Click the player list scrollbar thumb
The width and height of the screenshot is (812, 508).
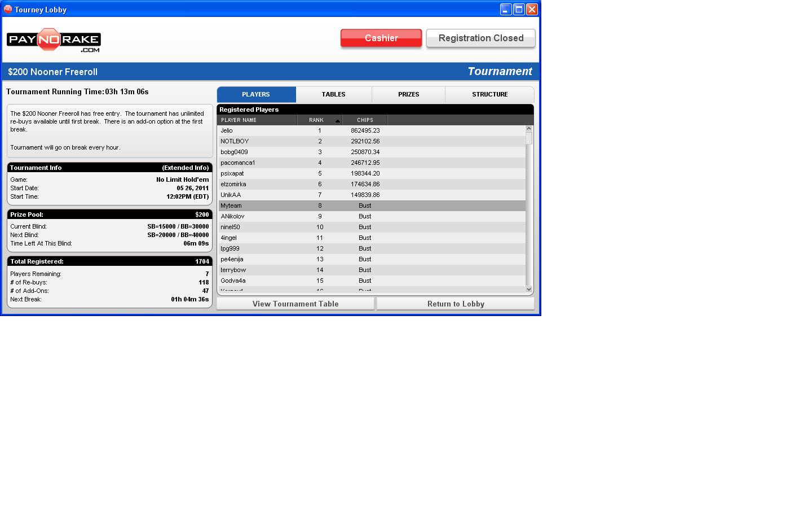[528, 138]
